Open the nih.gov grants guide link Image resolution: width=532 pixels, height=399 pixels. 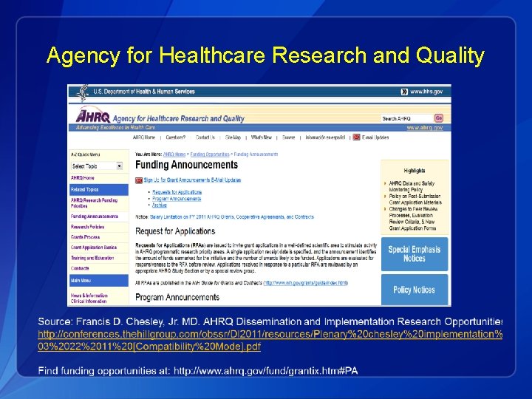[x=305, y=282]
